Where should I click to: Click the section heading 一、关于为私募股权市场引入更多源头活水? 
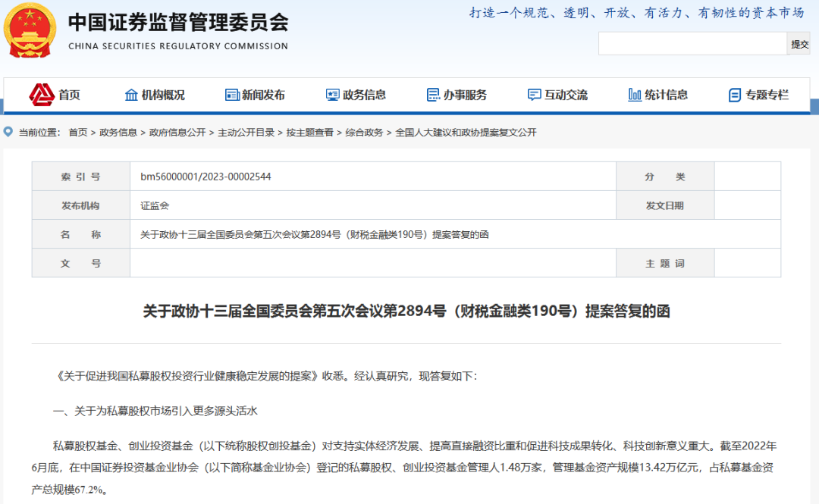click(155, 411)
